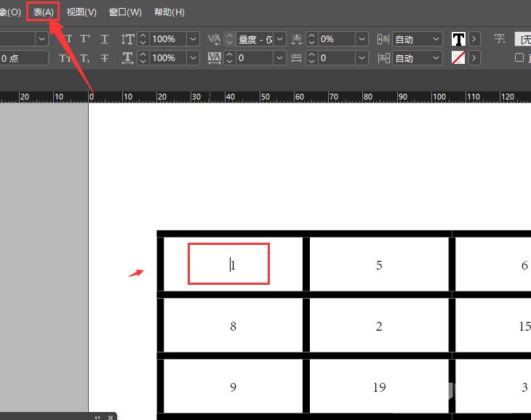Viewport: 531px width, 420px height.
Task: Click the 0 点 input field
Action: tap(24, 58)
